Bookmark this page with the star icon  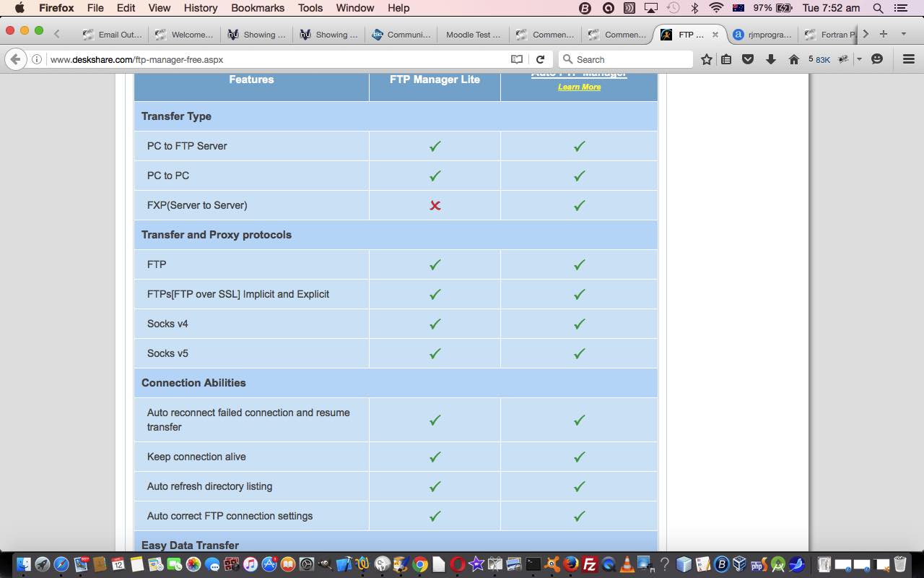[x=707, y=59]
